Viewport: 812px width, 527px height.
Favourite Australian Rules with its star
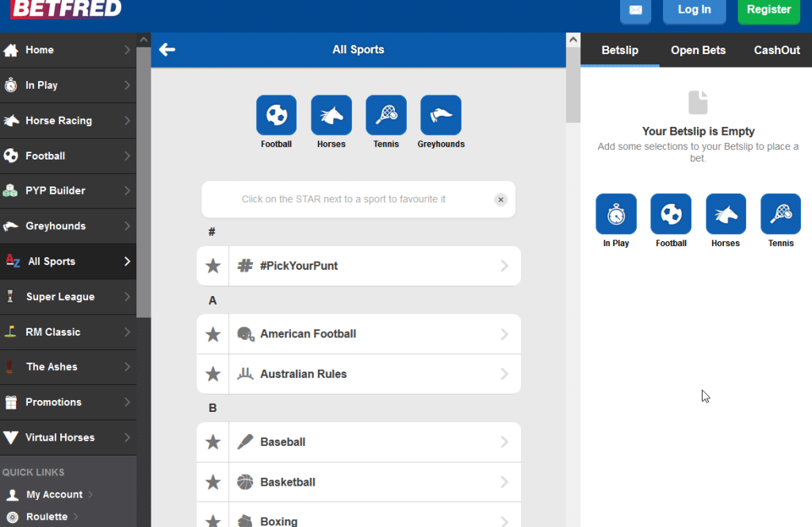point(213,374)
